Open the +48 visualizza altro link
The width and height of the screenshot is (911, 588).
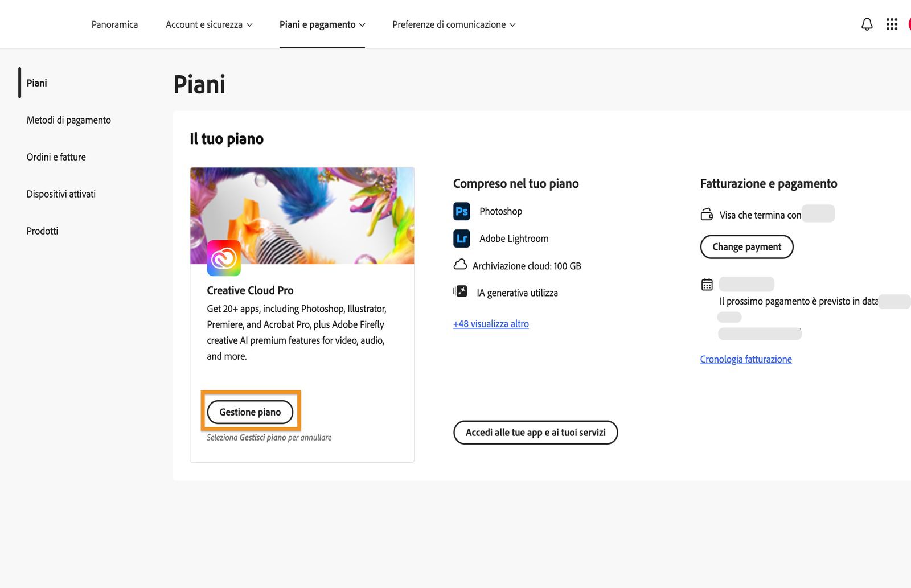(491, 324)
